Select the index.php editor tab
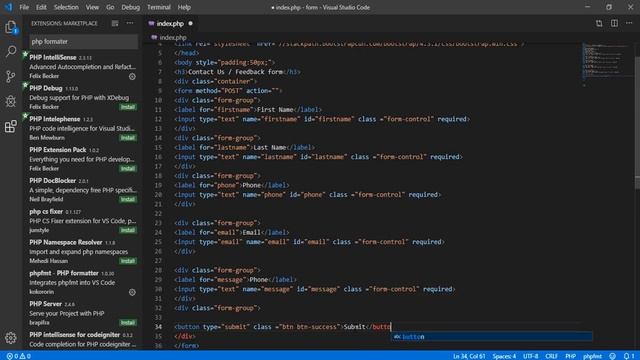 pyautogui.click(x=170, y=24)
